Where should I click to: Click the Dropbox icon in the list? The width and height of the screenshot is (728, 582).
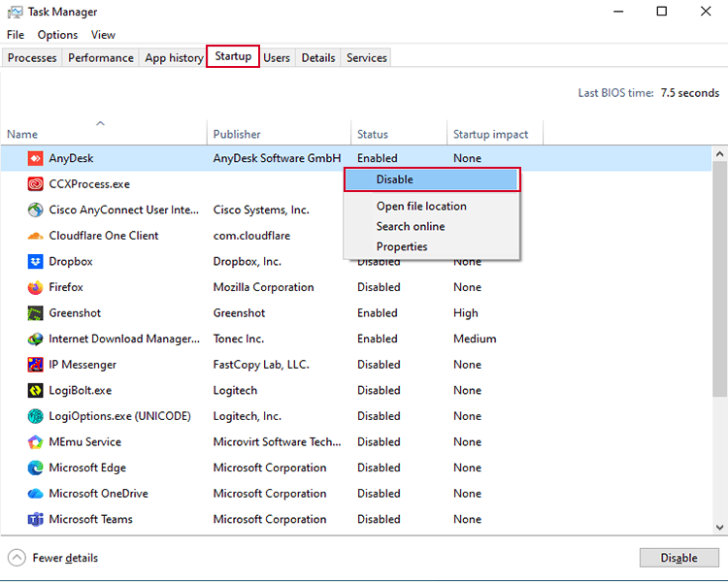click(35, 262)
